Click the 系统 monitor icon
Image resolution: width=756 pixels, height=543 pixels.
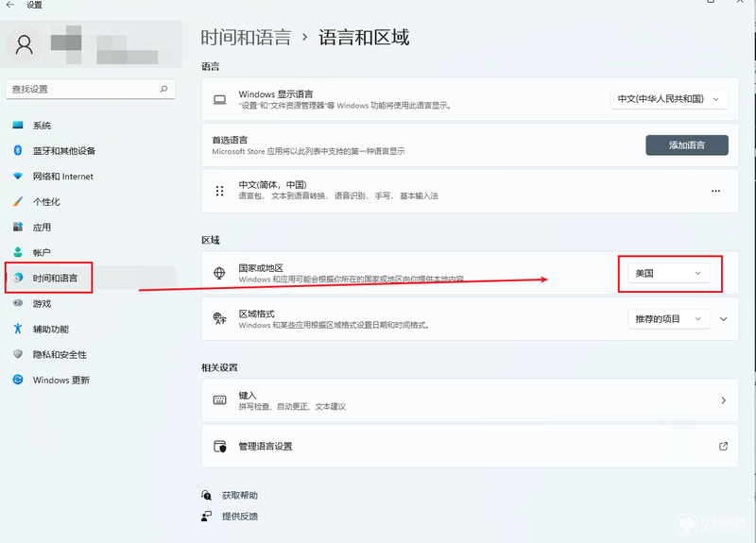pos(18,126)
